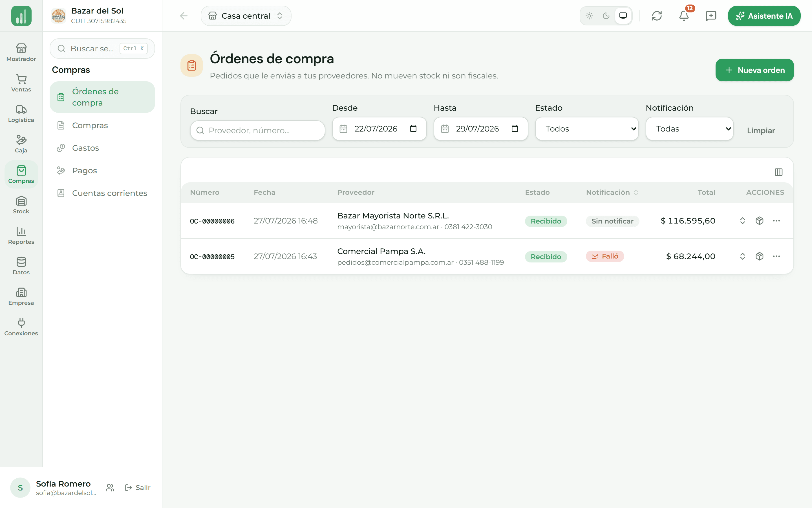Open Compras submenu item

102,125
